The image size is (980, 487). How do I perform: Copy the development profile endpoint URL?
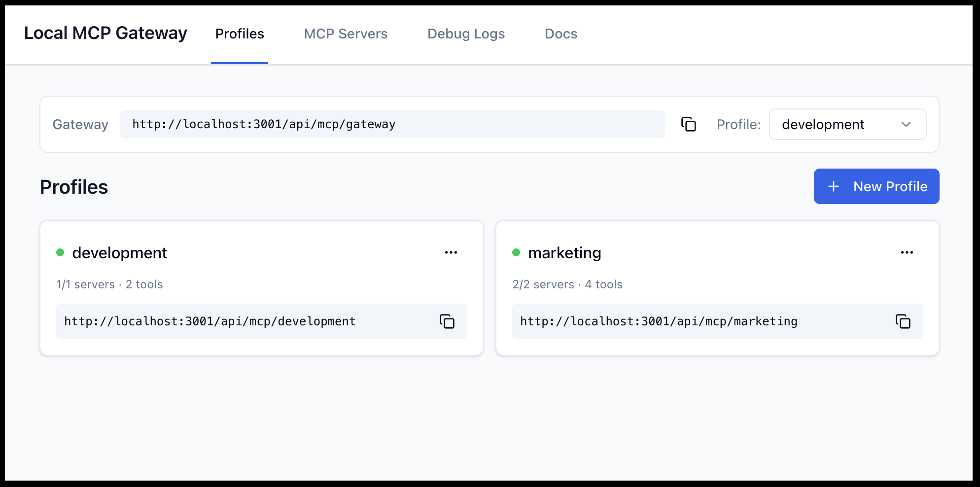click(x=446, y=321)
